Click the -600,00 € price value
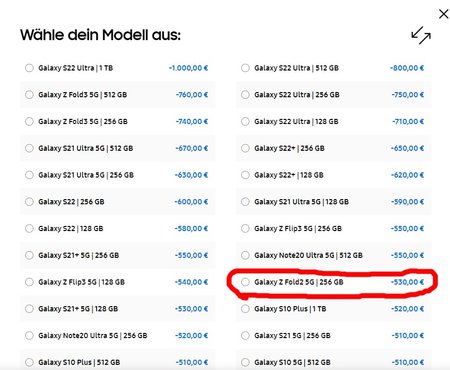The width and height of the screenshot is (450, 370). point(191,202)
